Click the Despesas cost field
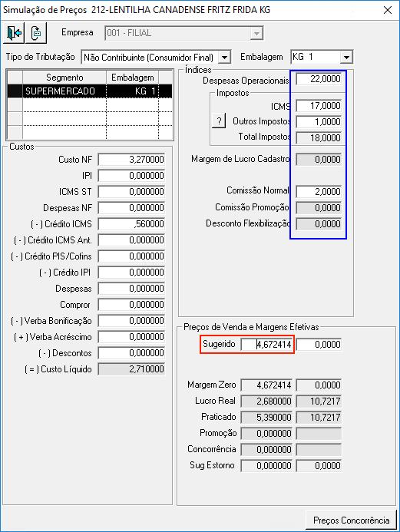The width and height of the screenshot is (400, 532). click(x=131, y=289)
